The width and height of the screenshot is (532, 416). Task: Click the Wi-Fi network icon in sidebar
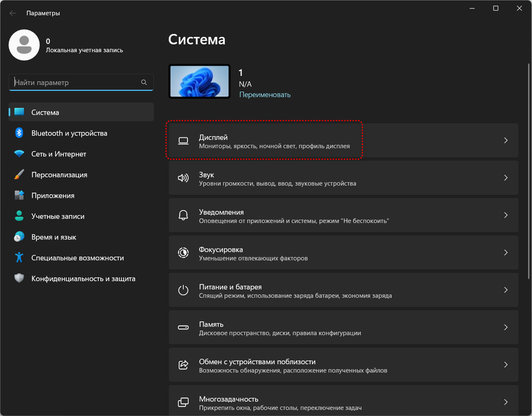[x=19, y=154]
